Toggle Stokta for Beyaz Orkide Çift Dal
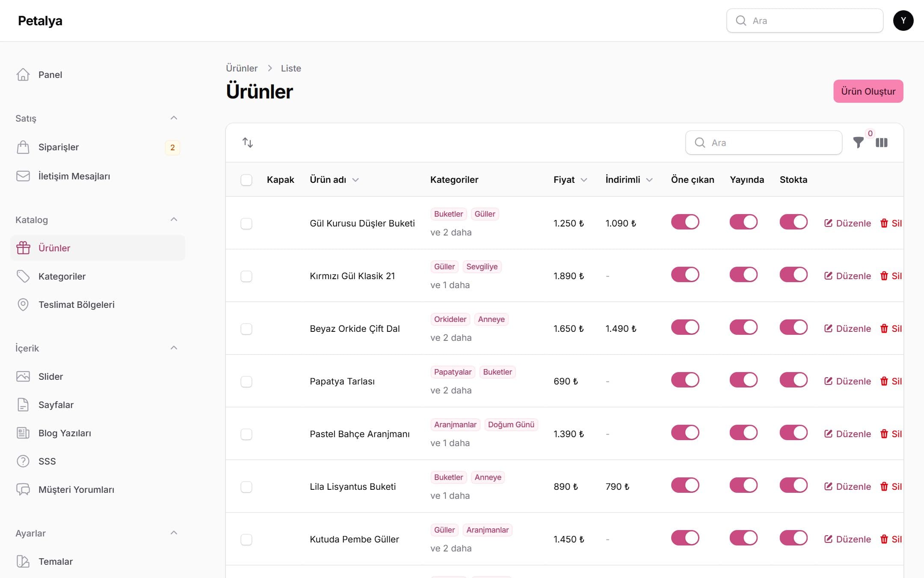The width and height of the screenshot is (924, 578). 794,327
